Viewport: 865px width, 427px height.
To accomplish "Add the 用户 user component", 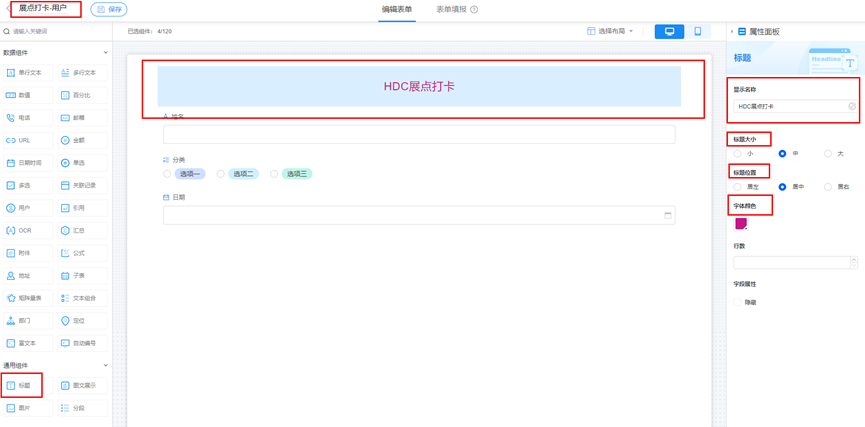I will (x=28, y=208).
